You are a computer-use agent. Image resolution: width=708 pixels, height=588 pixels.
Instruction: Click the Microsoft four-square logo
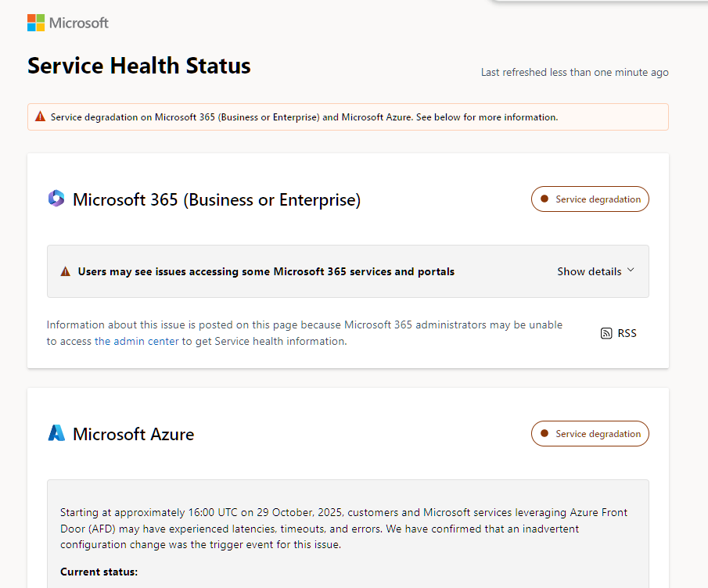click(36, 23)
